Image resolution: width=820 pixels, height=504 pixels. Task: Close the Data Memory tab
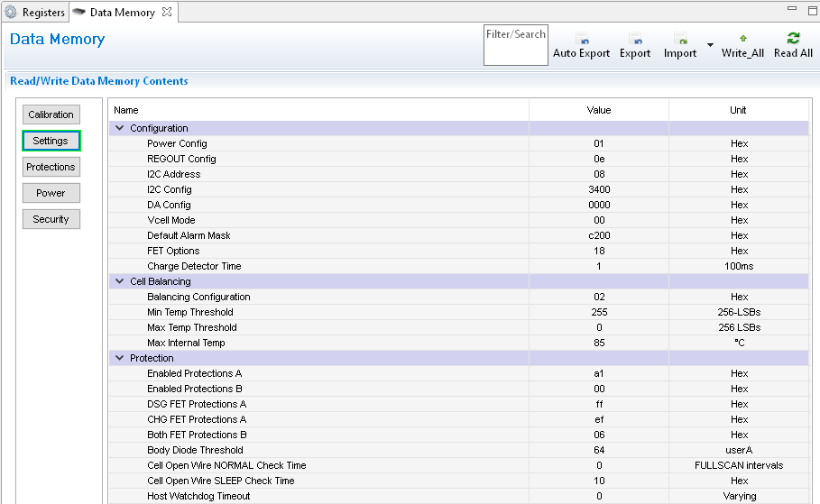click(x=165, y=13)
